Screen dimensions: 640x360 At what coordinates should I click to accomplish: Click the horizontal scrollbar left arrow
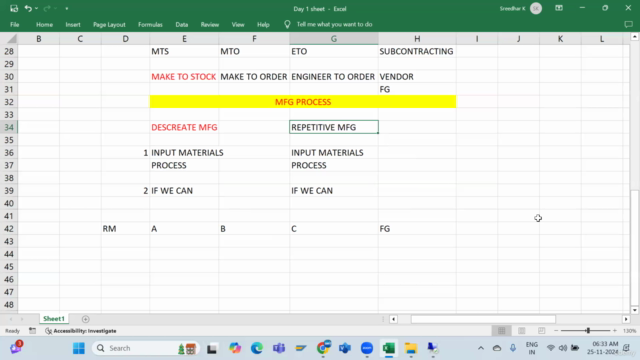pos(393,319)
